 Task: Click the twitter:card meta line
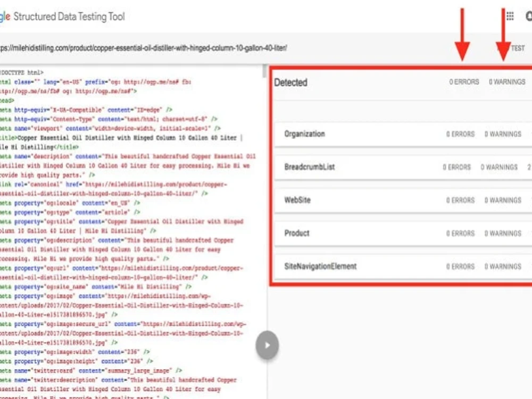(92, 370)
